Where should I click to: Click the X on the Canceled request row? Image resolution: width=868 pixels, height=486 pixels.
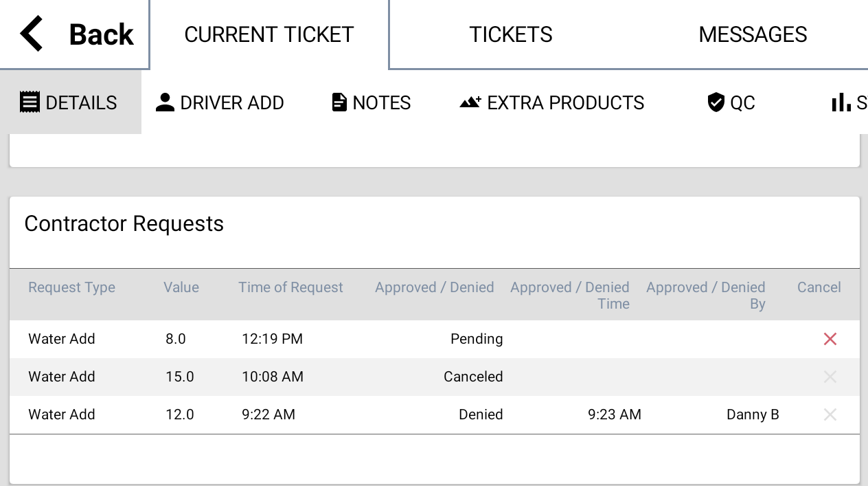[830, 377]
